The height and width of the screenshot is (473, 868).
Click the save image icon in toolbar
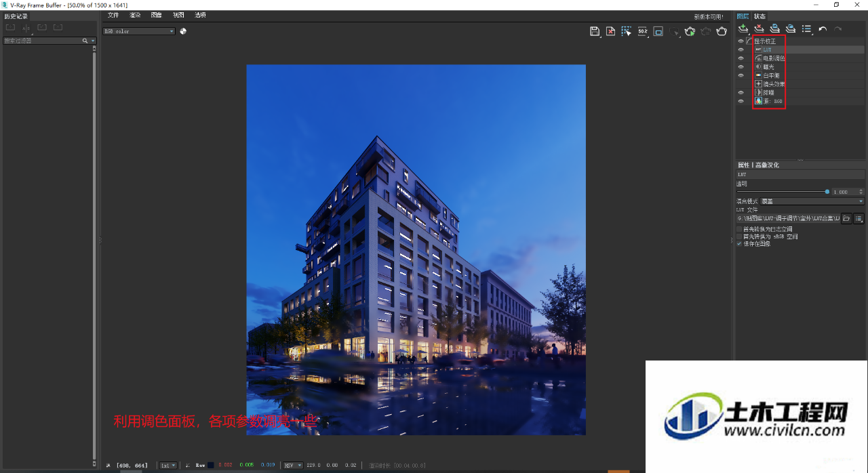(x=595, y=31)
